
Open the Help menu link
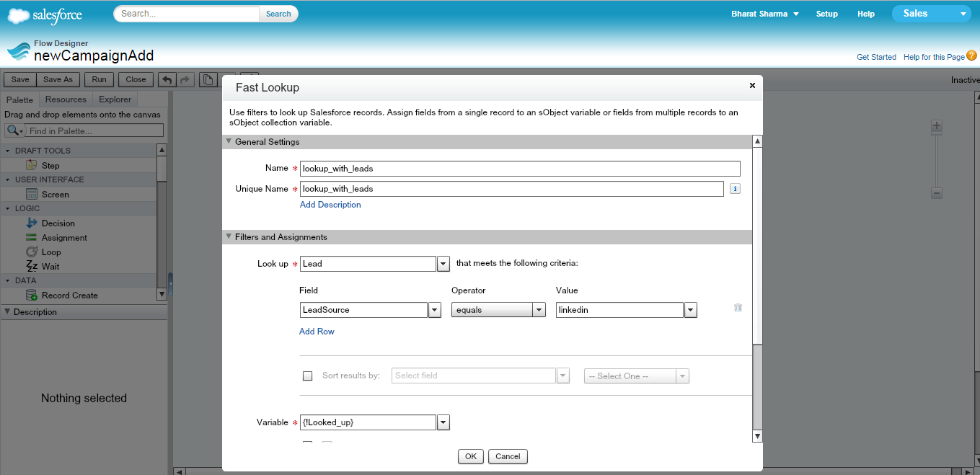coord(866,14)
